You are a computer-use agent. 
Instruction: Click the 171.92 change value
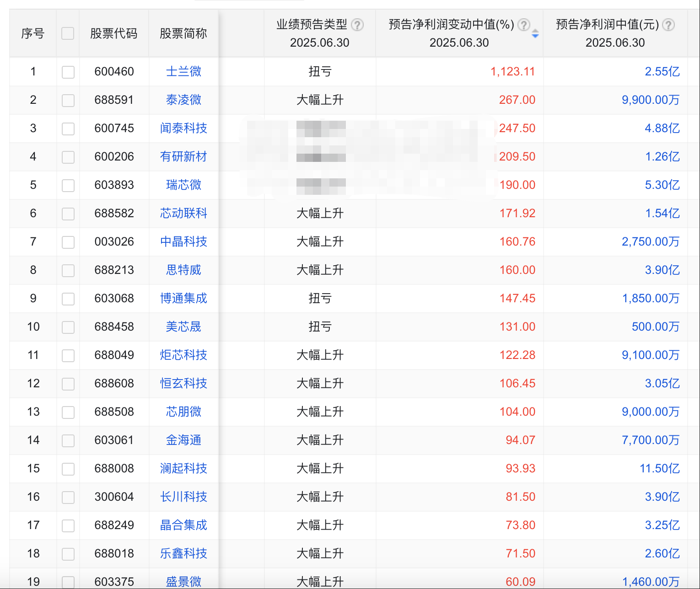pos(517,213)
